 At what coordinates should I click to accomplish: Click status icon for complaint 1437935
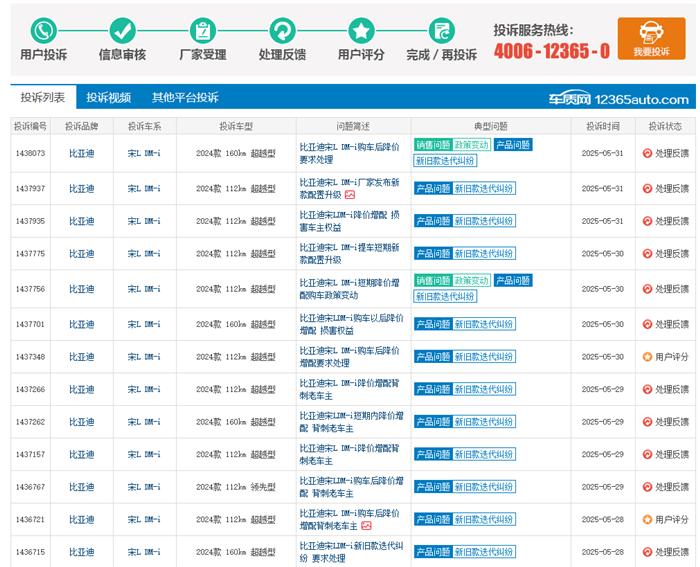(x=647, y=221)
